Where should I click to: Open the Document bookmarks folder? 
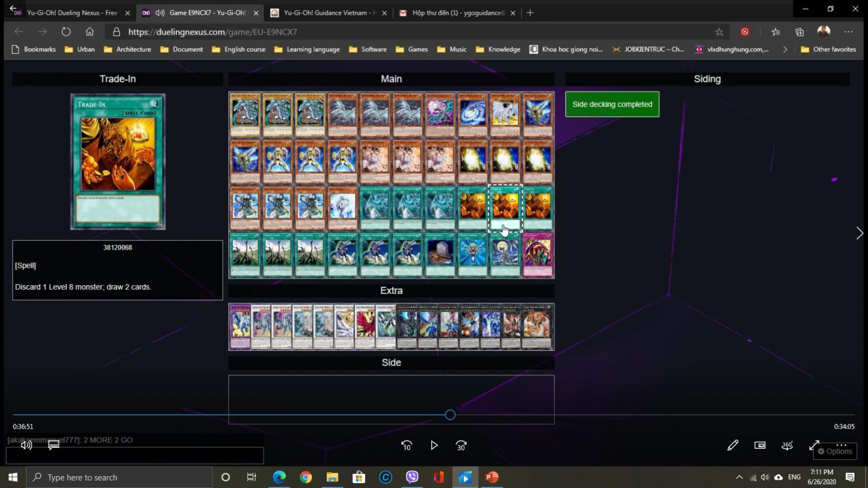(x=182, y=49)
